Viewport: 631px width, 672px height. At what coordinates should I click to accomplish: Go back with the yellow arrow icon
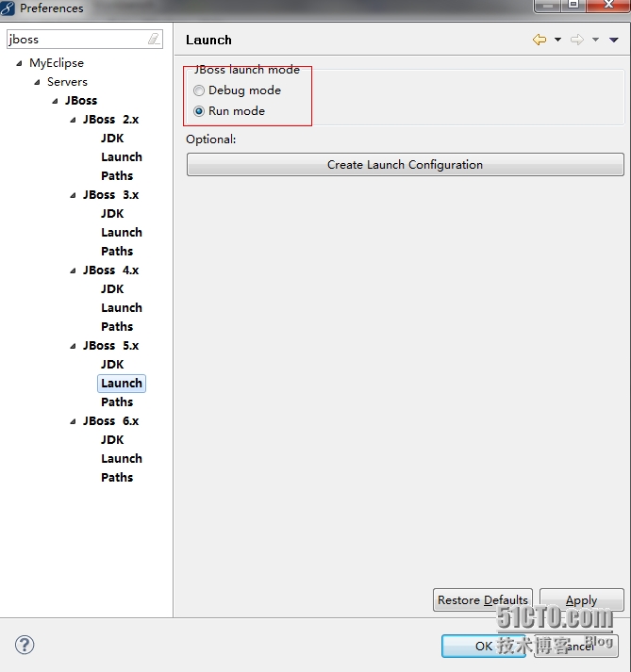(540, 40)
